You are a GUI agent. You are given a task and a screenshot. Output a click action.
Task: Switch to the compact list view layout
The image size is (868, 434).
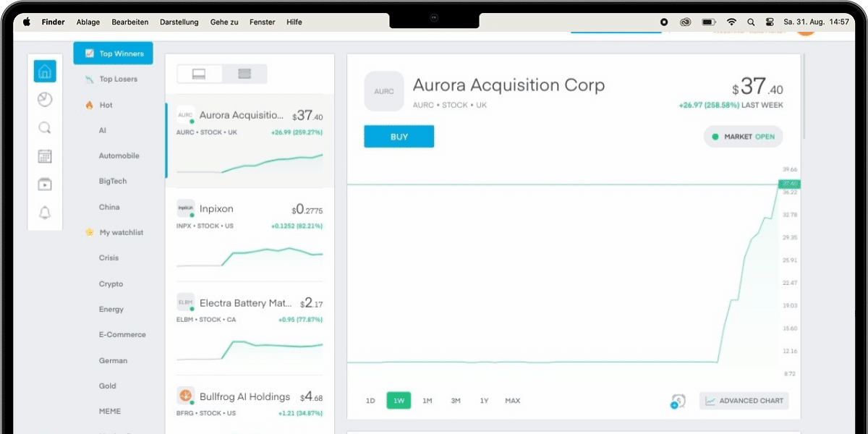coord(244,74)
